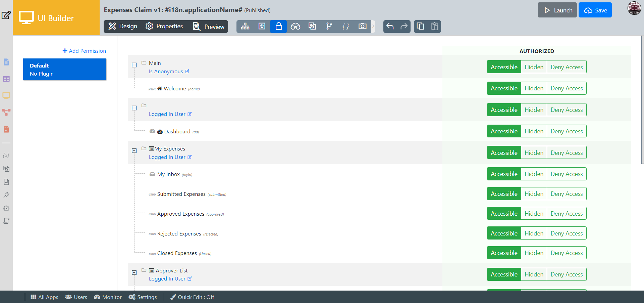Screen dimensions: 644x303
Task: Click the undo arrow icon
Action: coord(390,26)
